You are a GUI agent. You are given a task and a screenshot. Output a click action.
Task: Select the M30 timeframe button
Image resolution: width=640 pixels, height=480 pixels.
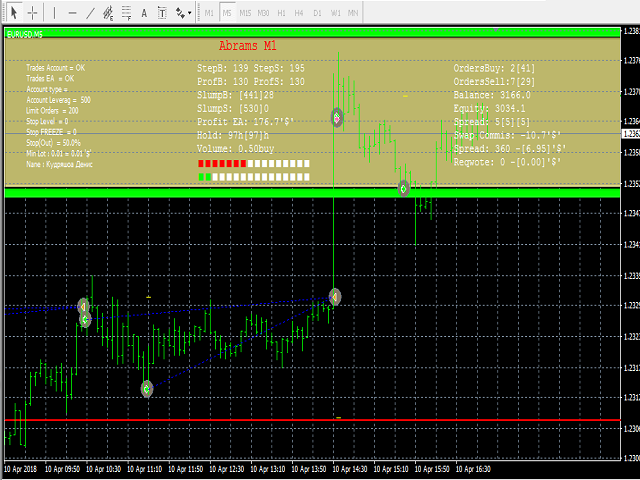264,13
